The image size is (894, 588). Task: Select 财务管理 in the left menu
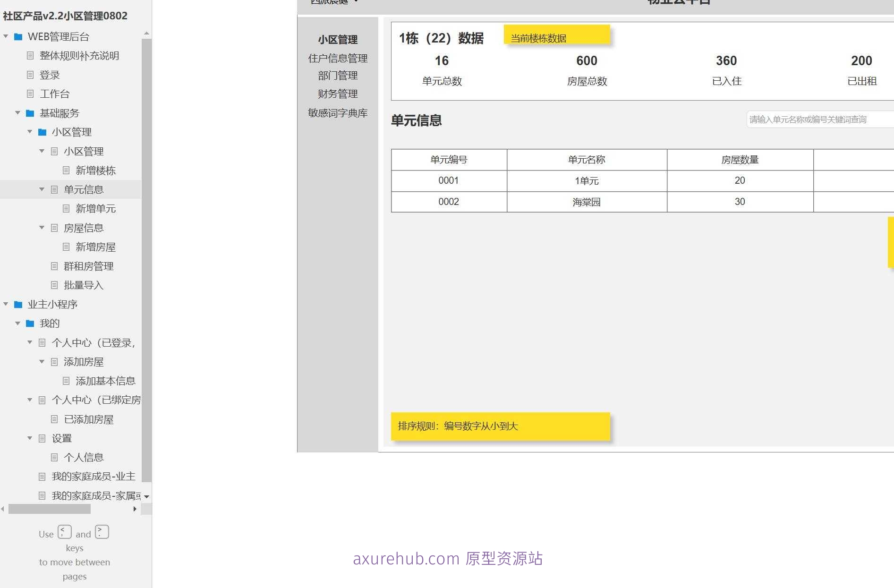point(338,94)
